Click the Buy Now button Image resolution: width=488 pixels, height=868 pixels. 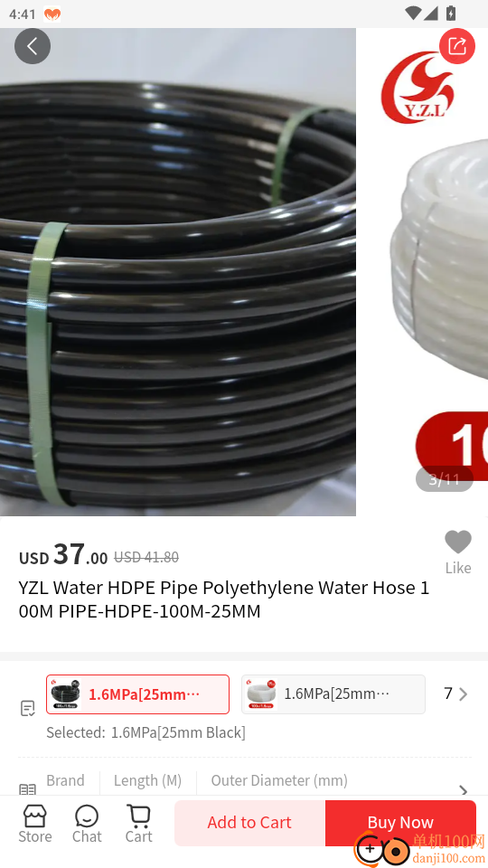coord(400,823)
